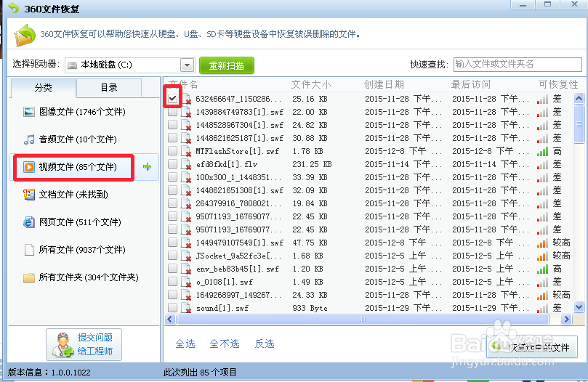The image size is (588, 382).
Task: Click the green arrow beside video files
Action: coord(147,167)
